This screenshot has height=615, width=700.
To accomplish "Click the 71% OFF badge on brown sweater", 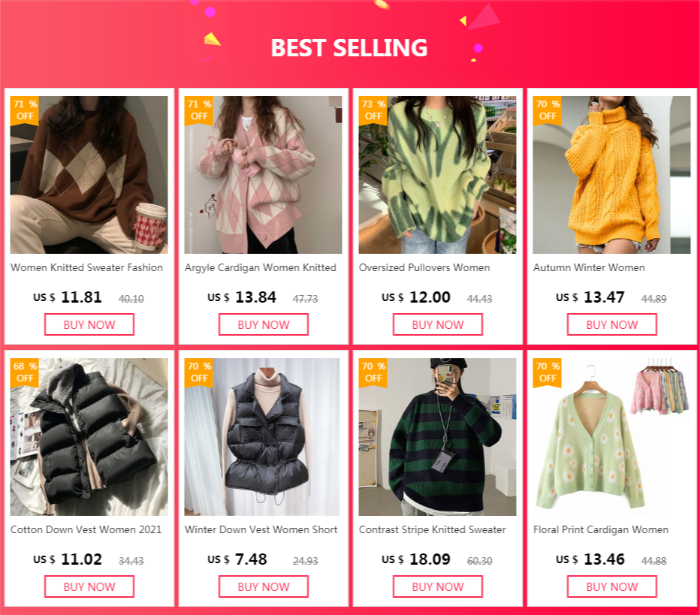I will [x=25, y=110].
